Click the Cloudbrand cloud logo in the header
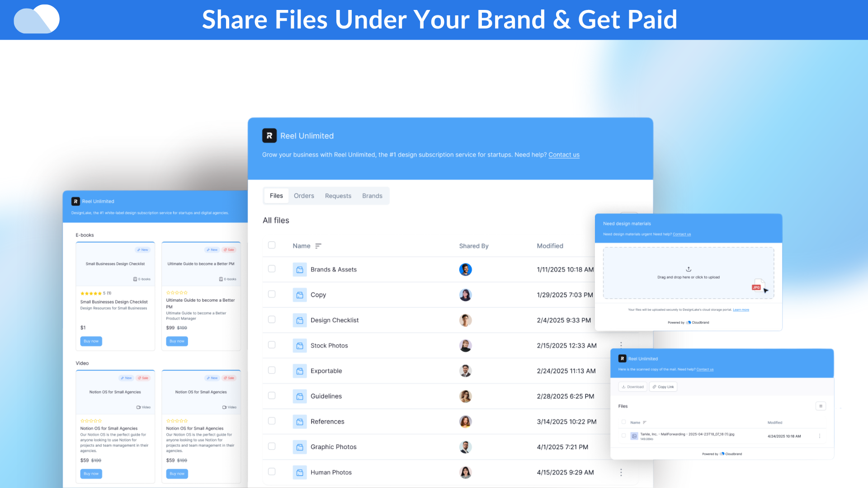This screenshot has height=488, width=868. point(37,19)
